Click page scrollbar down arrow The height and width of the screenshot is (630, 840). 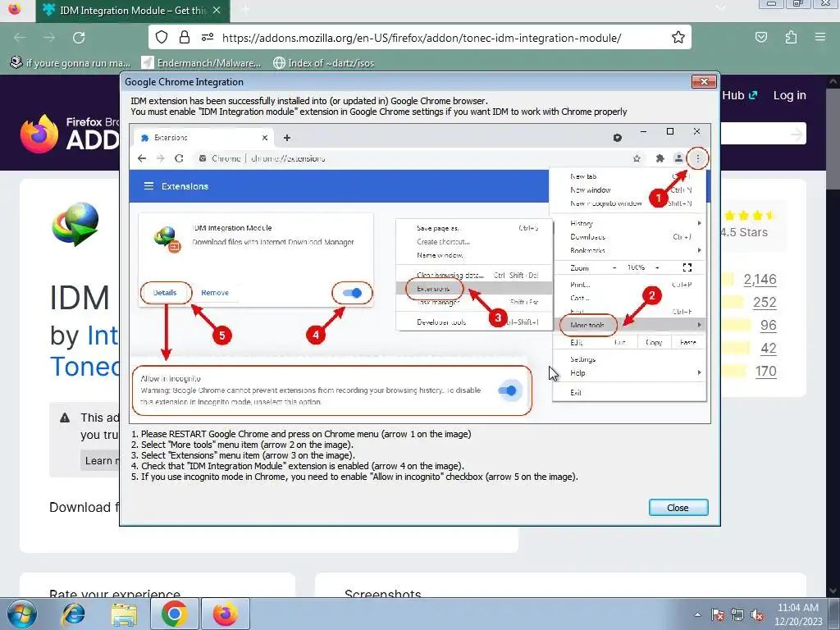pos(833,591)
